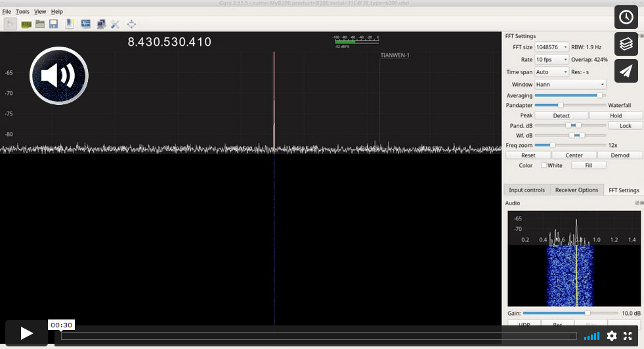Click the Start DSP play icon in toolbar
This screenshot has width=644, height=349.
coord(10,24)
